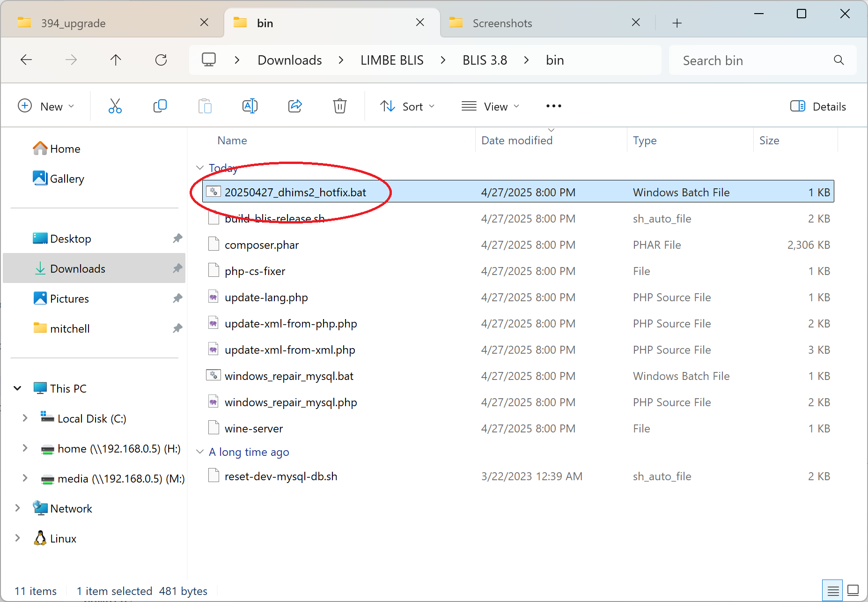Select php-cs-fixer file
Image resolution: width=868 pixels, height=602 pixels.
point(518,271)
